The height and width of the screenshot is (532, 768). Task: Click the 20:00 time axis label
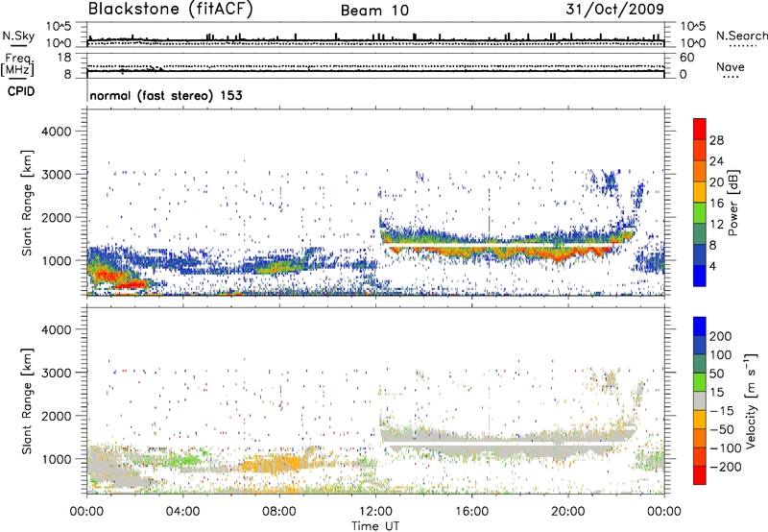567,511
